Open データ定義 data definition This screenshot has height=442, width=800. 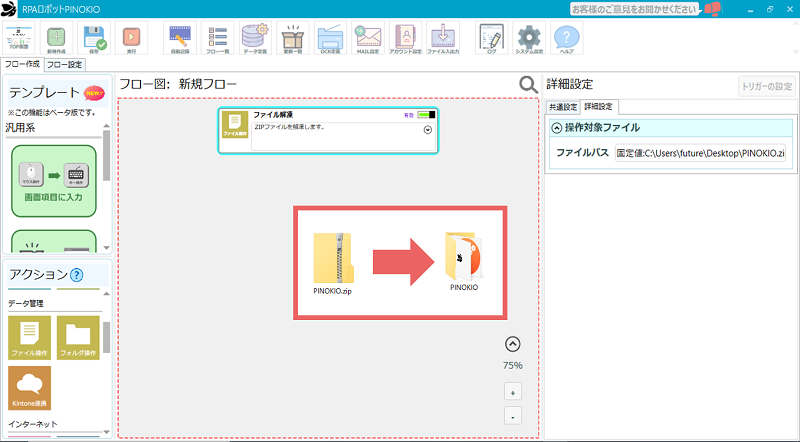(255, 38)
